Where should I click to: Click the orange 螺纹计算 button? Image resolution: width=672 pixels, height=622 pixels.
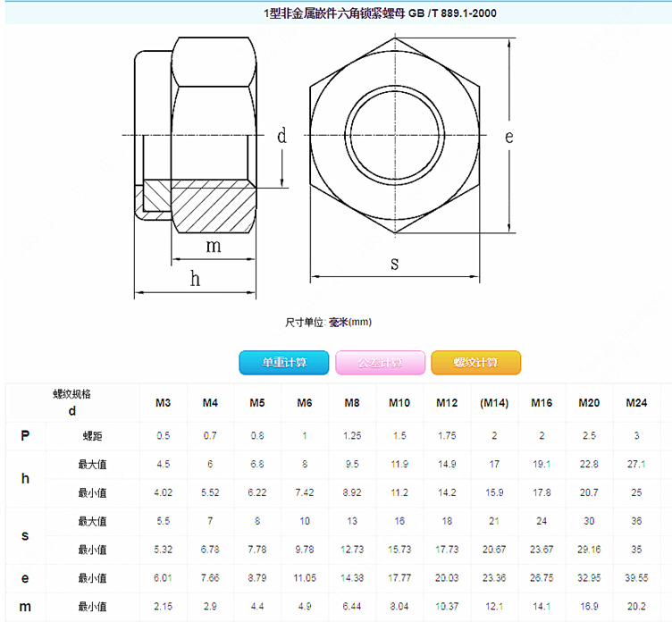pyautogui.click(x=475, y=363)
